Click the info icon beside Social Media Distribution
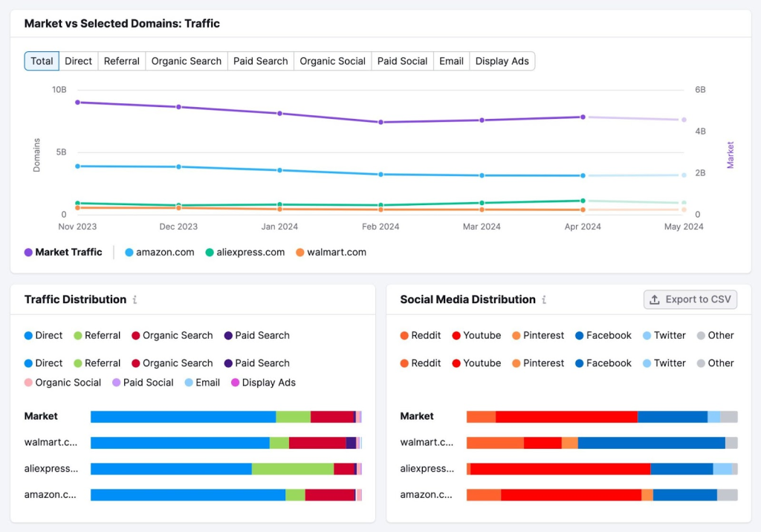The image size is (761, 532). click(544, 299)
